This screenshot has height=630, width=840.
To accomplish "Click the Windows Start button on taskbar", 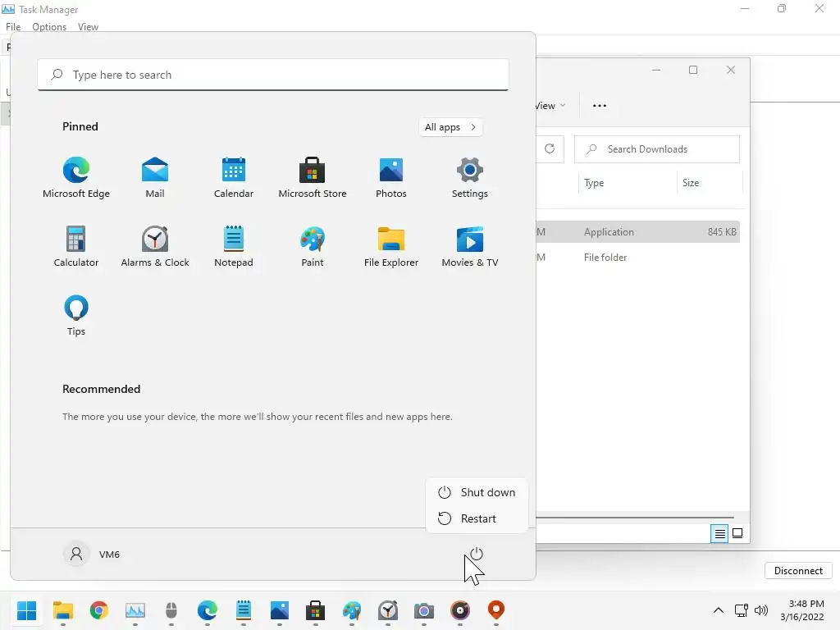I will coord(27,610).
